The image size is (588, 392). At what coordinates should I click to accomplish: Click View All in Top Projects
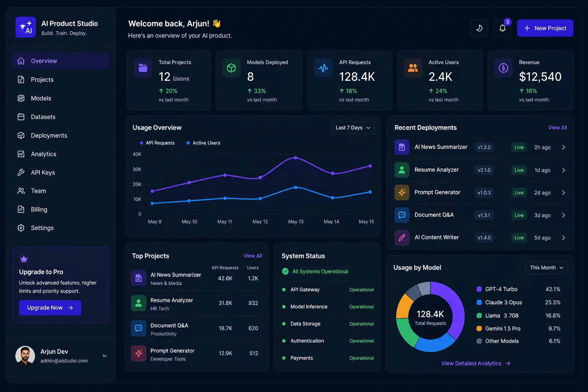253,256
